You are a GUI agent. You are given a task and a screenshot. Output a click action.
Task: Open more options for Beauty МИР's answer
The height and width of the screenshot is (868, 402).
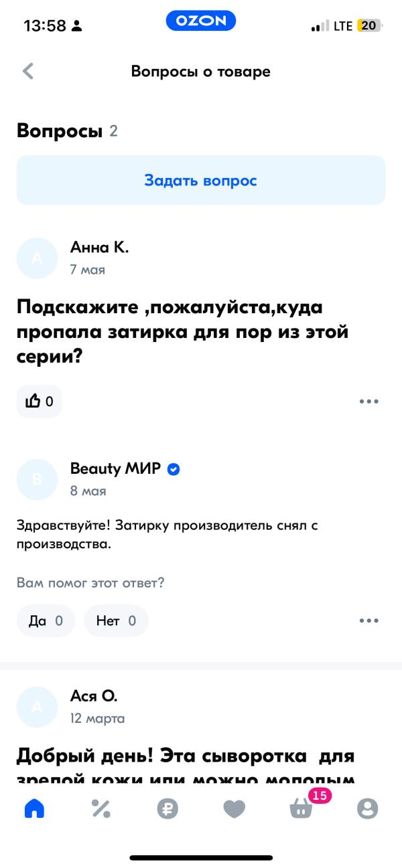(368, 621)
